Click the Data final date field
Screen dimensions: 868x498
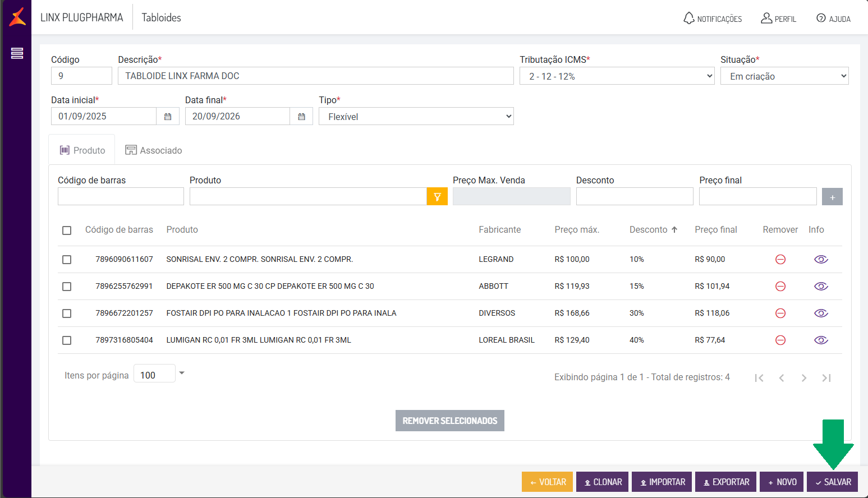click(237, 116)
